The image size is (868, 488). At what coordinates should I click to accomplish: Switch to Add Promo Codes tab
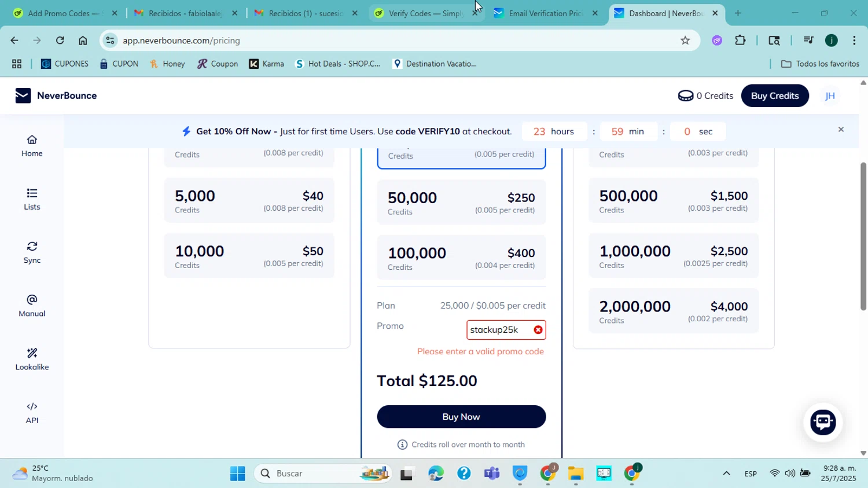65,13
